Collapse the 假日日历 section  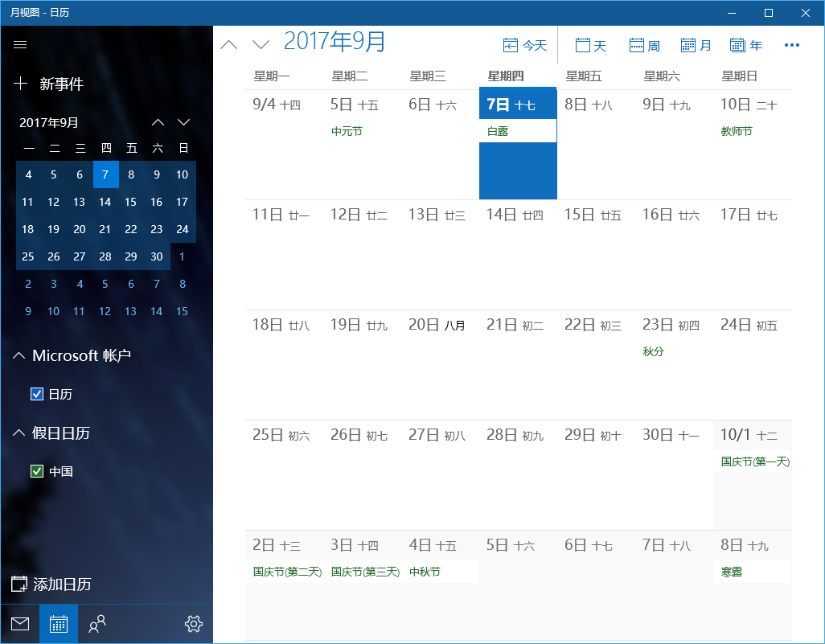pyautogui.click(x=19, y=433)
